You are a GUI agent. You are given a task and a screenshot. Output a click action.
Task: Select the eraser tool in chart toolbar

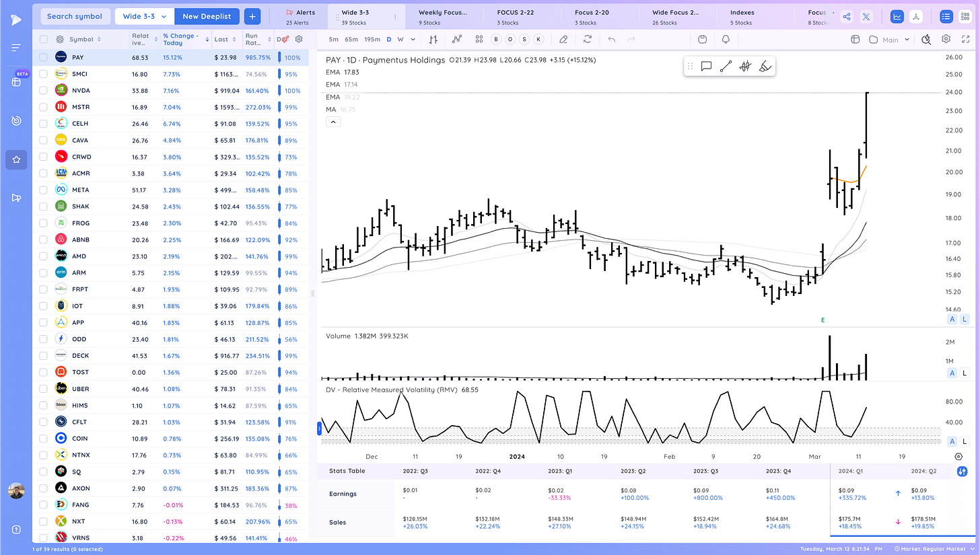tap(563, 40)
